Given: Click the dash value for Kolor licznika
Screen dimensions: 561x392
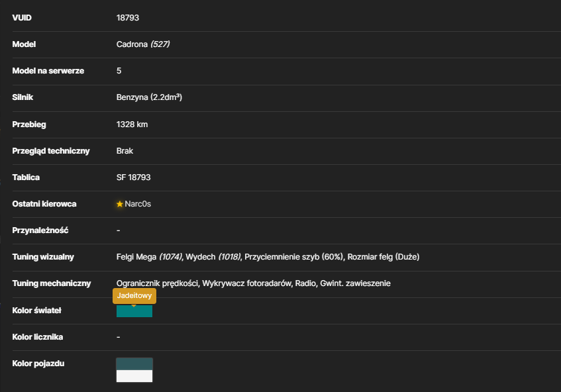Looking at the screenshot, I should point(119,337).
